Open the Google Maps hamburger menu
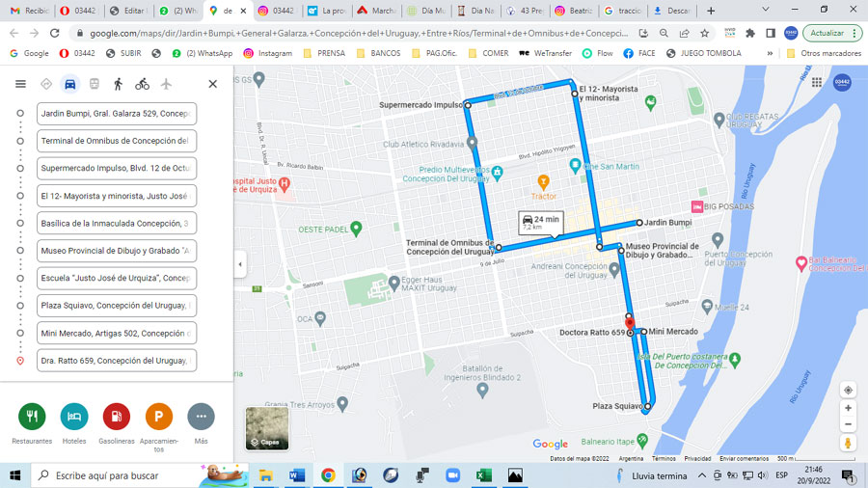This screenshot has height=488, width=868. point(20,84)
